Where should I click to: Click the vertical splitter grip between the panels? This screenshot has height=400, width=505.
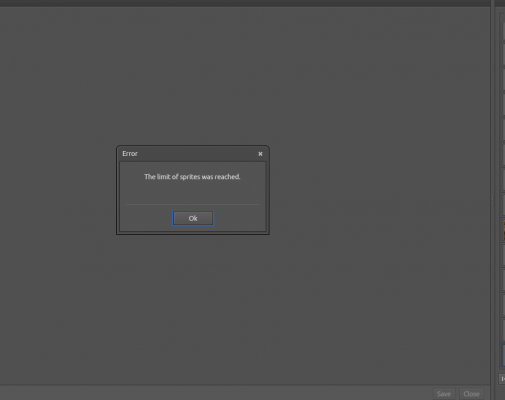[x=493, y=201]
